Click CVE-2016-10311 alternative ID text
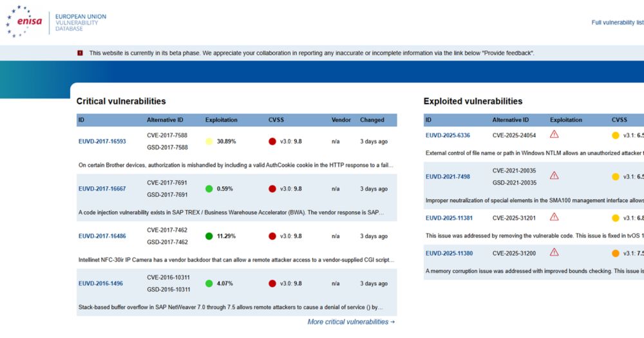This screenshot has width=644, height=338. [x=168, y=277]
